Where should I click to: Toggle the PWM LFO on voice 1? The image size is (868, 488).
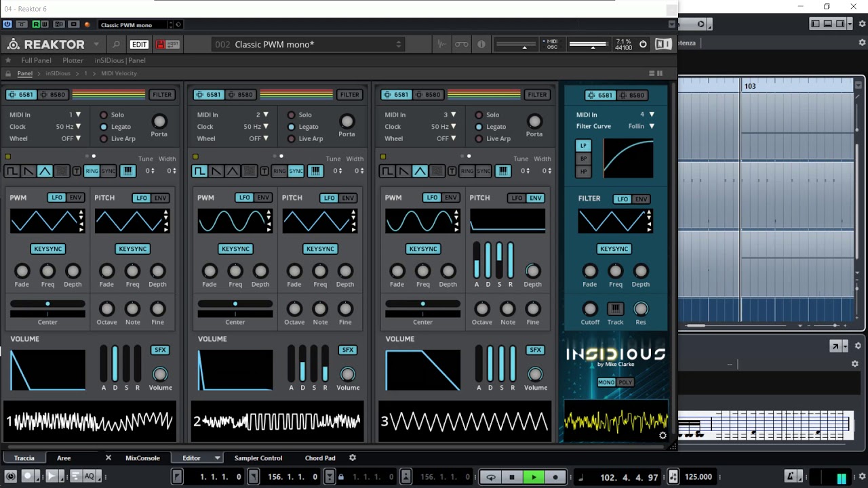point(56,198)
